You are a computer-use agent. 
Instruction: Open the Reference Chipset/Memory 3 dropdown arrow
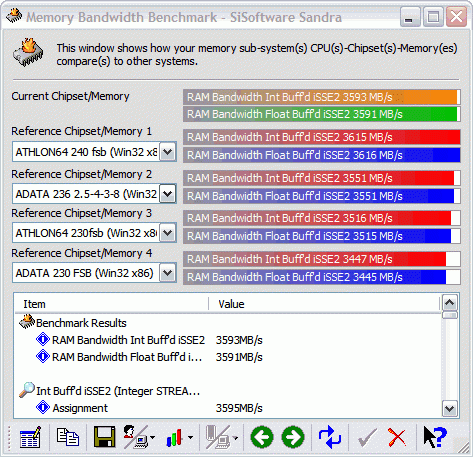tap(168, 233)
